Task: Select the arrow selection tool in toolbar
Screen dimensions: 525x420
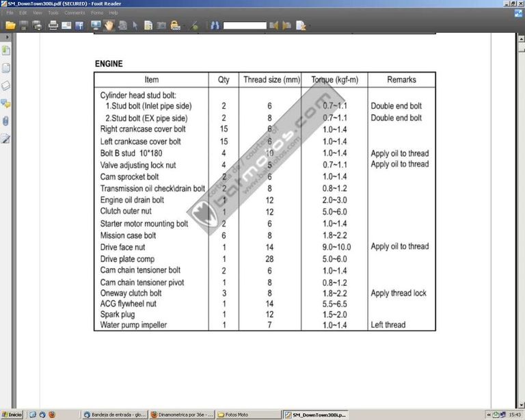Action: point(135,25)
